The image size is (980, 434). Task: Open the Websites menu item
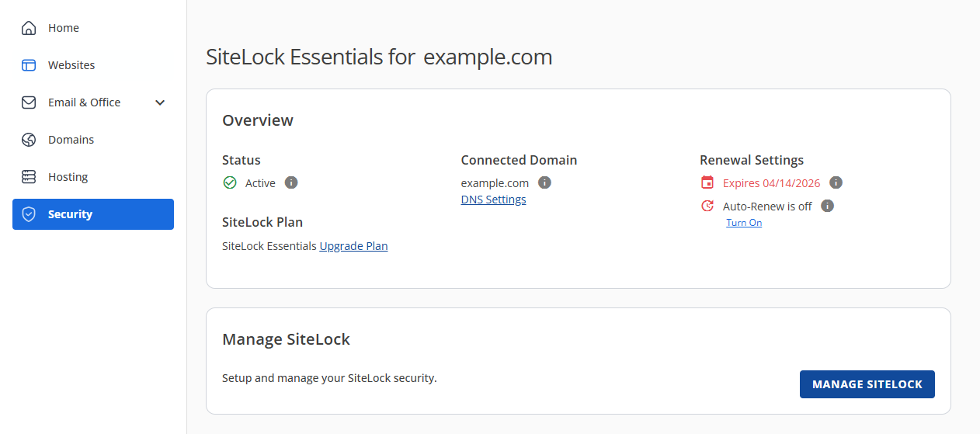click(x=71, y=65)
